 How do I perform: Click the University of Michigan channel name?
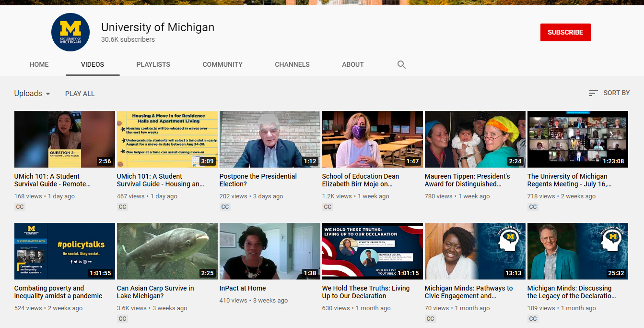[158, 27]
